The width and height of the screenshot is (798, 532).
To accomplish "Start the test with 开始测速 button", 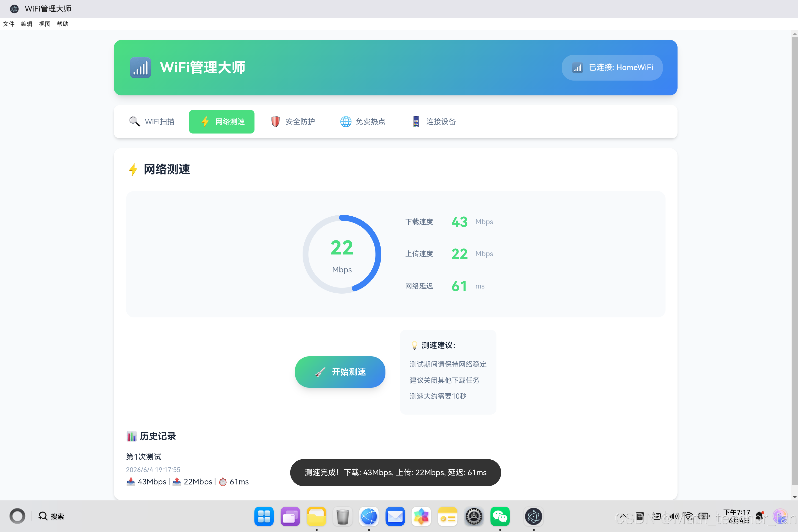I will pyautogui.click(x=340, y=372).
